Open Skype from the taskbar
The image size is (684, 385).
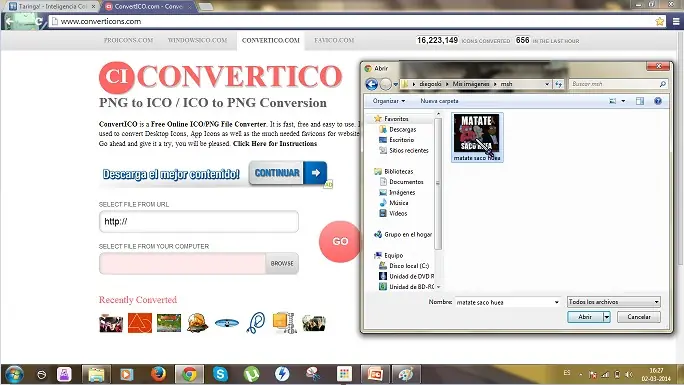click(220, 374)
